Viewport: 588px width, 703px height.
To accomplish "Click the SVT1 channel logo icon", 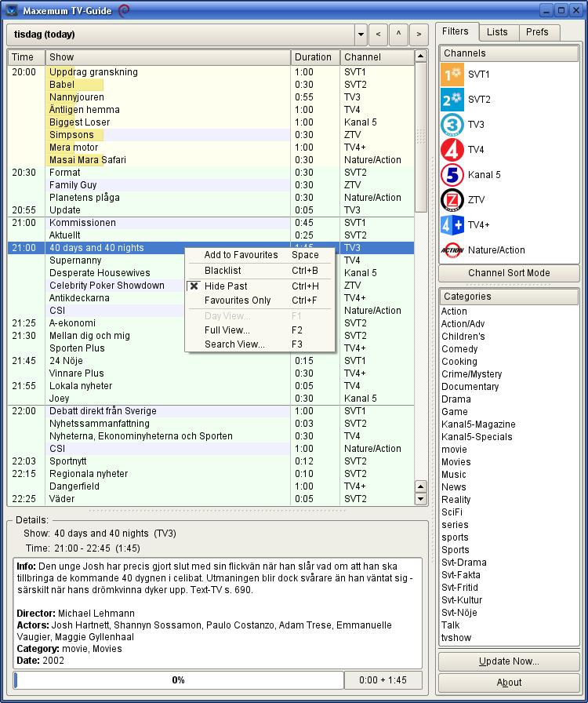I will coord(452,75).
